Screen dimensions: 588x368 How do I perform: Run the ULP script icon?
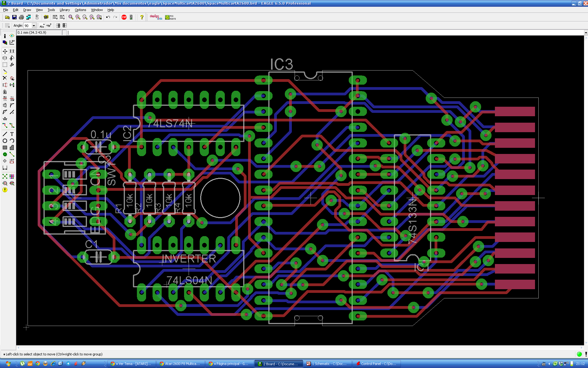[x=62, y=17]
